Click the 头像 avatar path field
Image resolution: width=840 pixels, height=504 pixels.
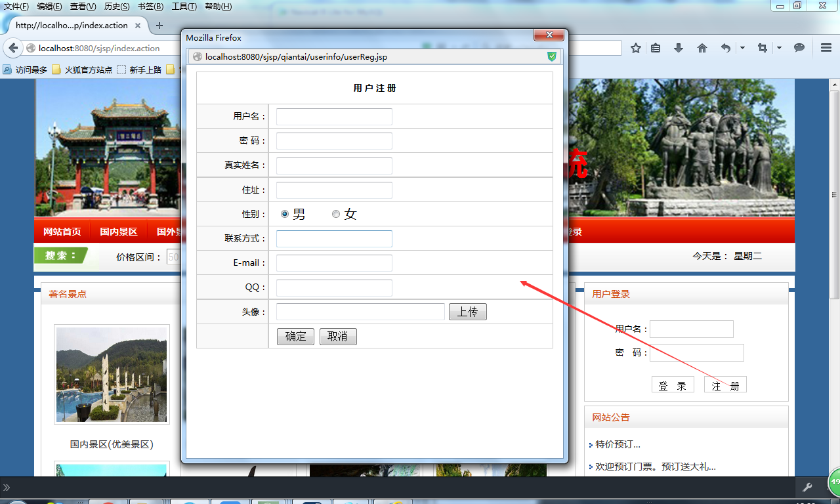click(x=360, y=312)
